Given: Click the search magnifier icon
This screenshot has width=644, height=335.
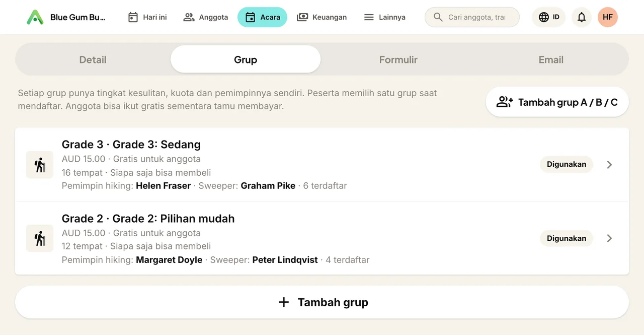Looking at the screenshot, I should (438, 17).
